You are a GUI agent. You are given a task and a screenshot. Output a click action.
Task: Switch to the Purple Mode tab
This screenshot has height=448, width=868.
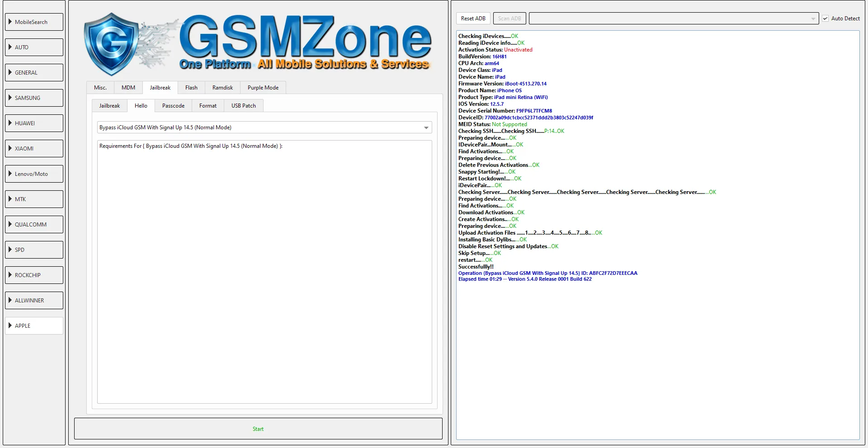click(x=263, y=88)
